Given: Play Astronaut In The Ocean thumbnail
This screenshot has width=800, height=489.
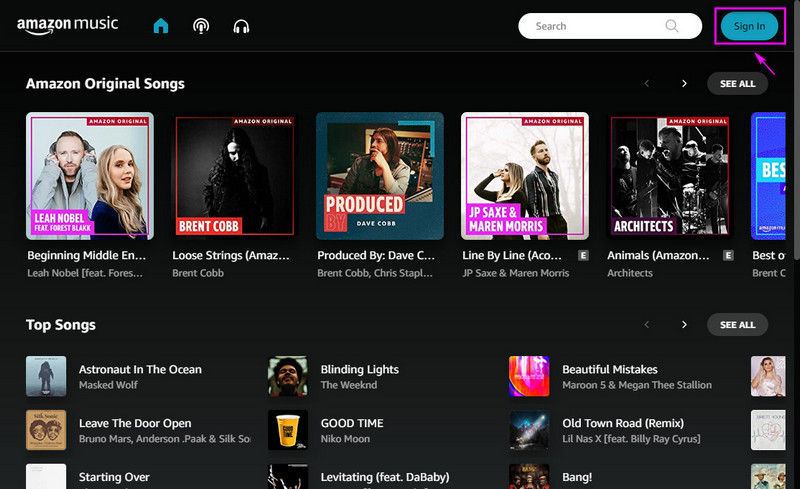Looking at the screenshot, I should click(x=46, y=376).
